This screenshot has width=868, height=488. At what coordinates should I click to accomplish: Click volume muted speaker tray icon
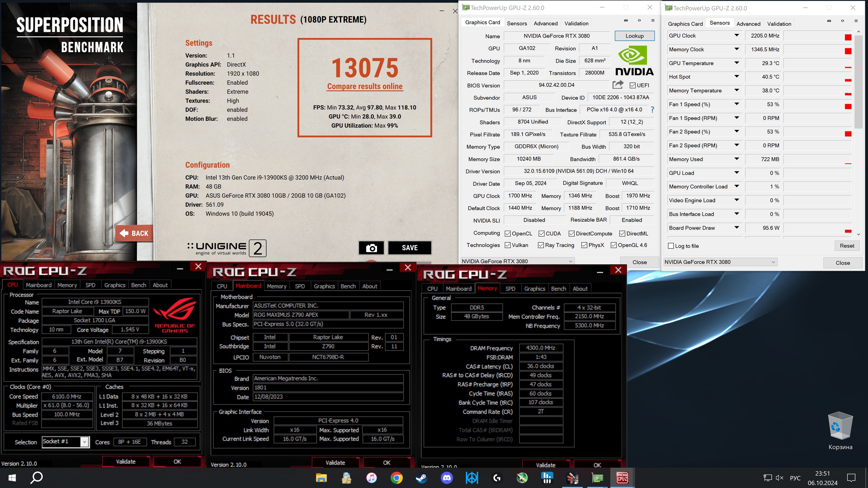(x=779, y=478)
